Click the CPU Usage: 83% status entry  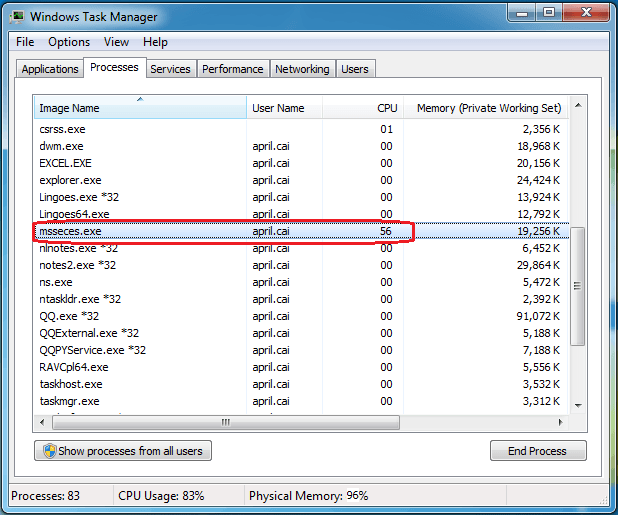point(161,495)
